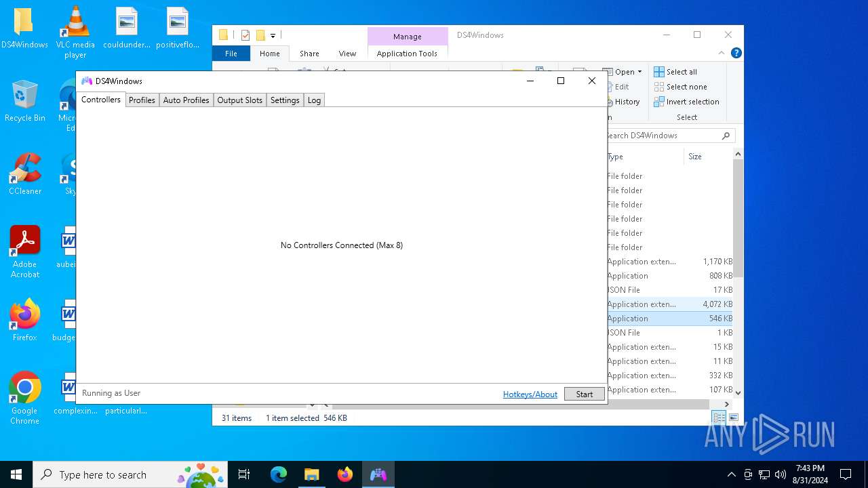Viewport: 868px width, 488px height.
Task: Click Meet Now tray icon
Action: tap(748, 474)
